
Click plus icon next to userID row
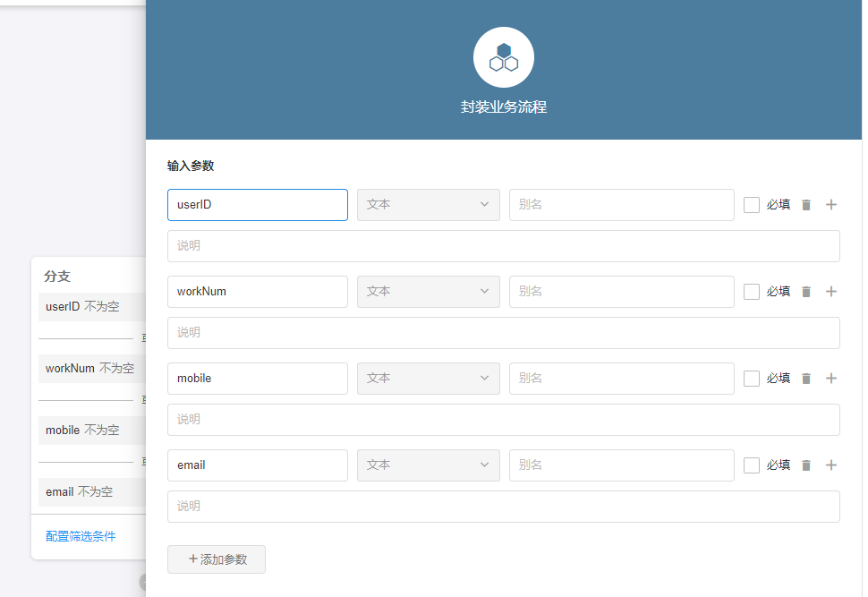click(x=831, y=205)
